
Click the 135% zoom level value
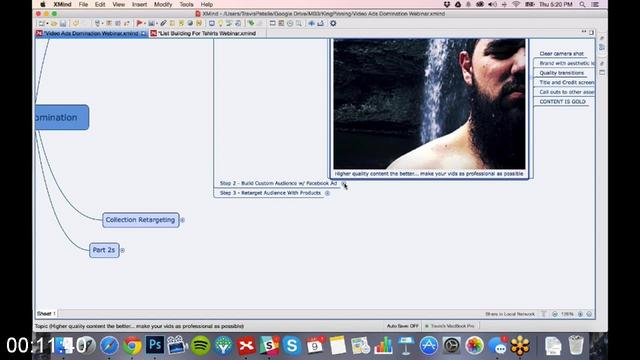[x=567, y=314]
